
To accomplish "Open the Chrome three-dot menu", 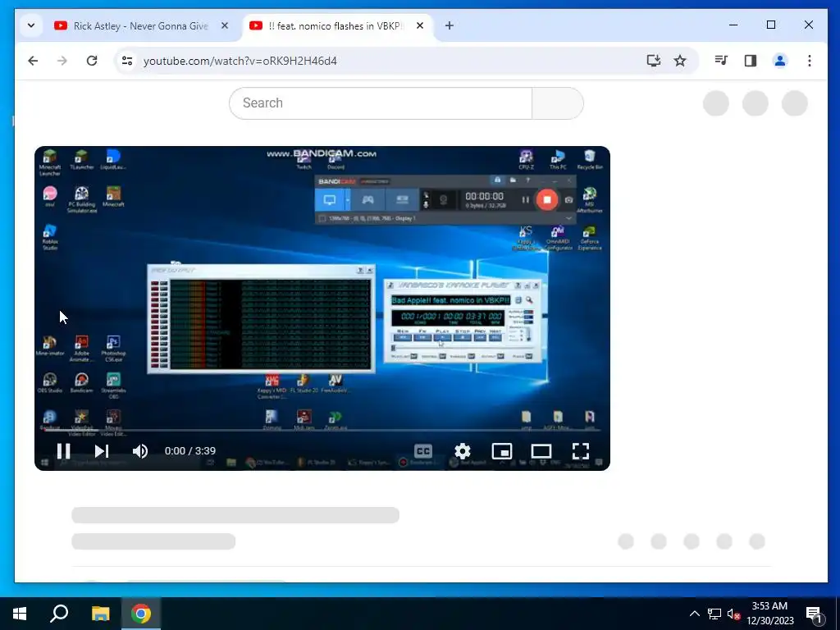I will (x=810, y=61).
